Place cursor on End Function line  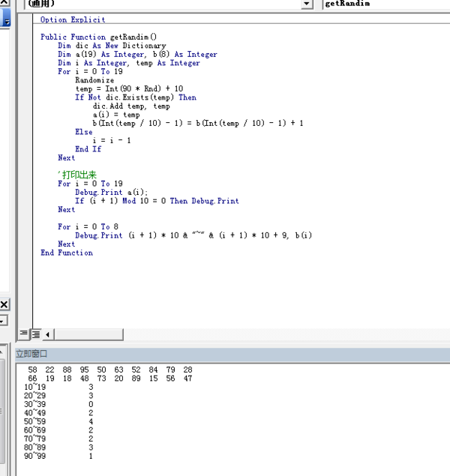67,253
